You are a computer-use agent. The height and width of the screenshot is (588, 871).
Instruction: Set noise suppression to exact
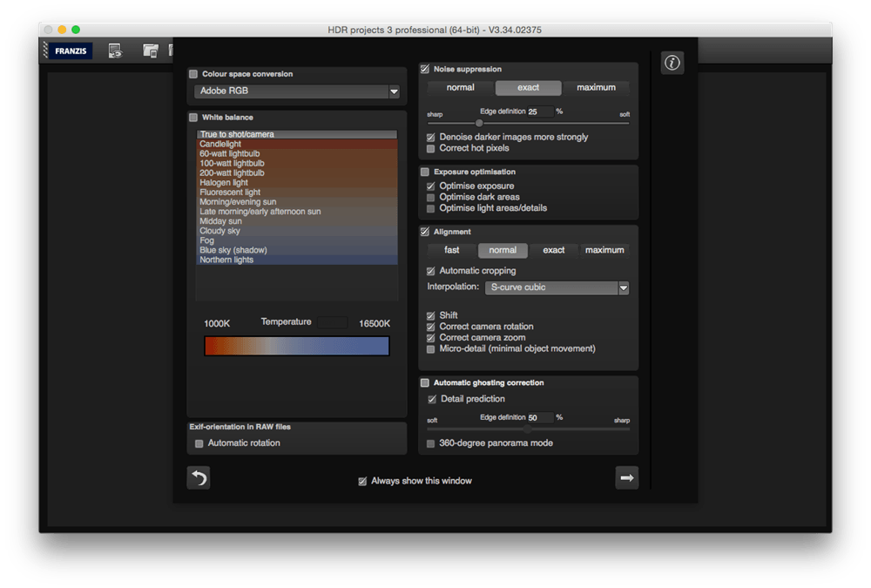point(529,87)
